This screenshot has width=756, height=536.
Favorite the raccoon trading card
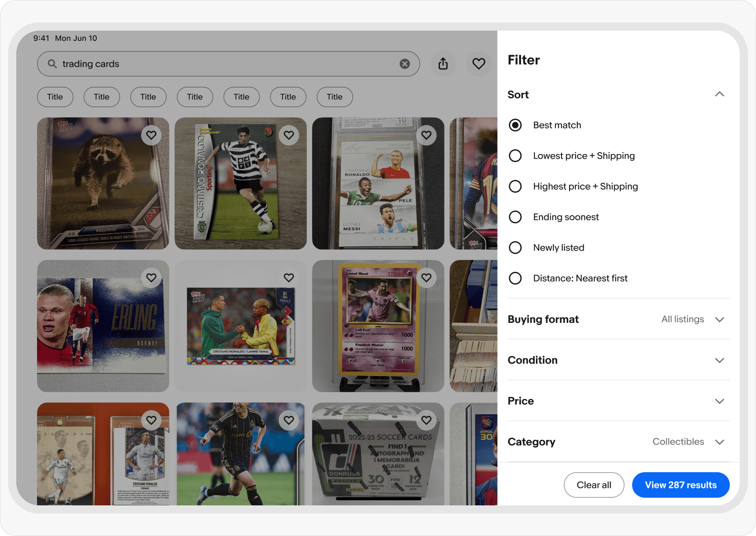pyautogui.click(x=151, y=135)
